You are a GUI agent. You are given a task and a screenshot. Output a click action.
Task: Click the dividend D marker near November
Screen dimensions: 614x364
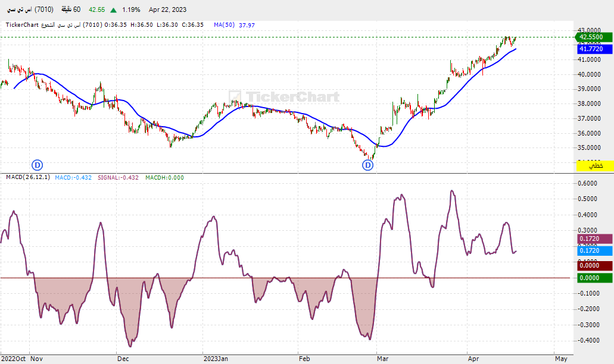click(x=37, y=165)
